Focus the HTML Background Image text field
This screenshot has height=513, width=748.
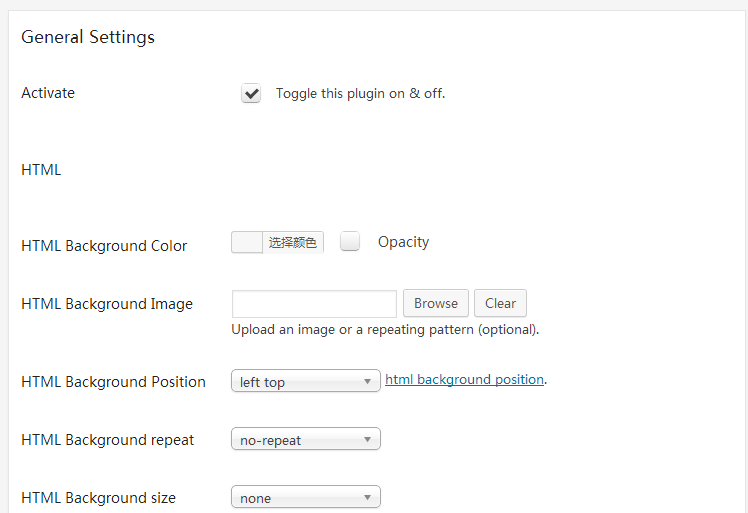[314, 304]
